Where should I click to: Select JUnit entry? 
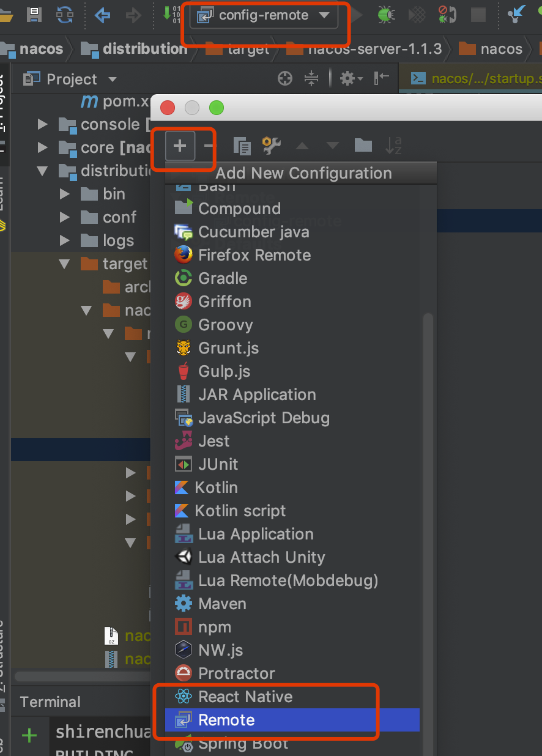(292, 464)
